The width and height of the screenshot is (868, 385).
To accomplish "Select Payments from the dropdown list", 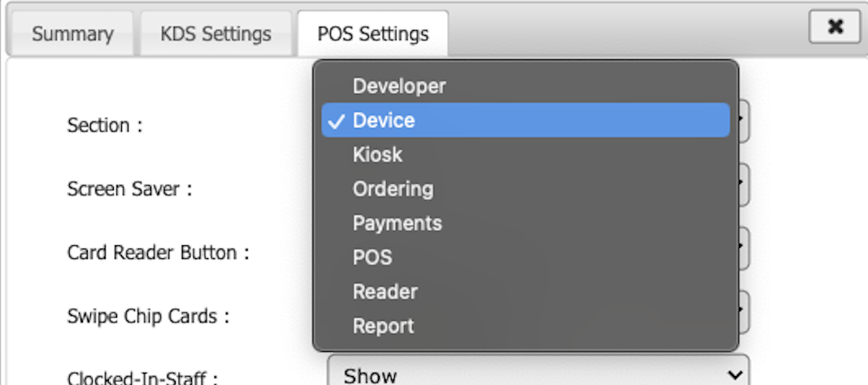I will click(x=397, y=223).
